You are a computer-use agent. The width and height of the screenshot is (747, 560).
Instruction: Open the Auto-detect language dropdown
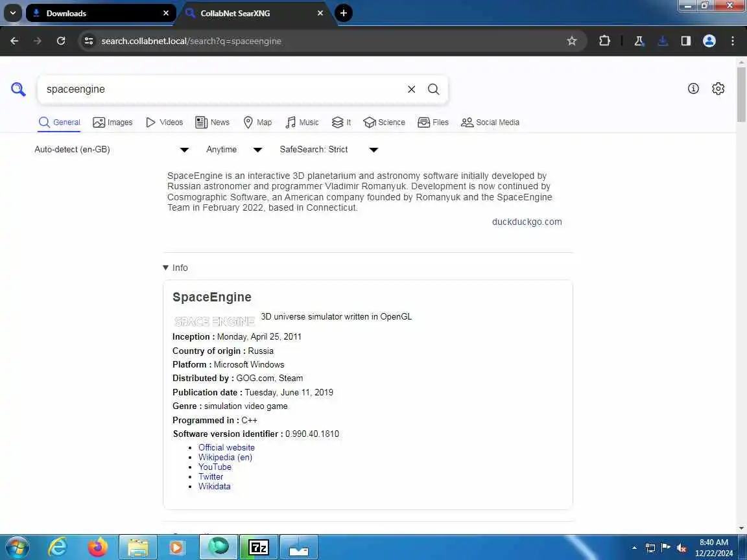pos(112,150)
